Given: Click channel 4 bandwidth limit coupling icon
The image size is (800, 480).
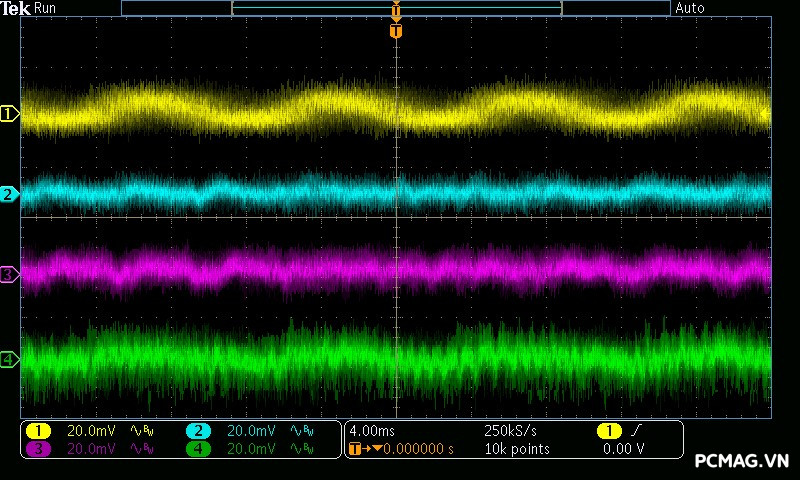Looking at the screenshot, I should point(302,449).
